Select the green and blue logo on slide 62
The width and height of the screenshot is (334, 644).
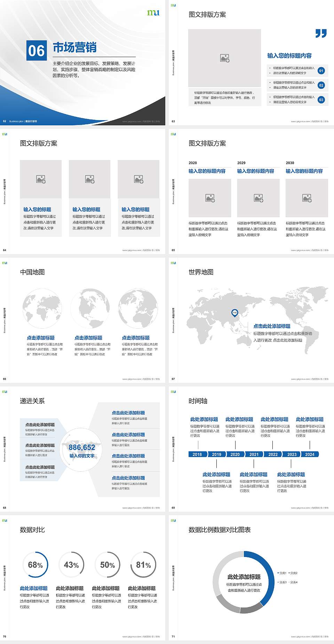click(x=153, y=13)
